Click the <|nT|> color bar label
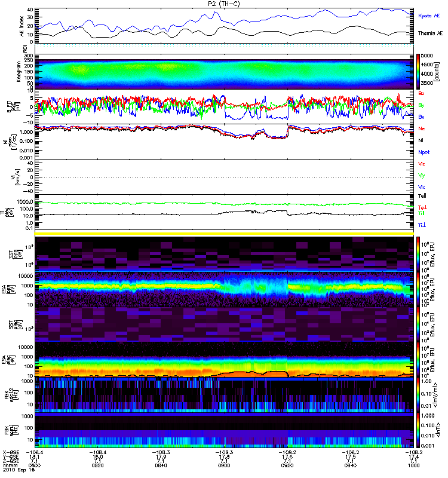Image resolution: width=448 pixels, height=478 pixels. click(x=439, y=430)
